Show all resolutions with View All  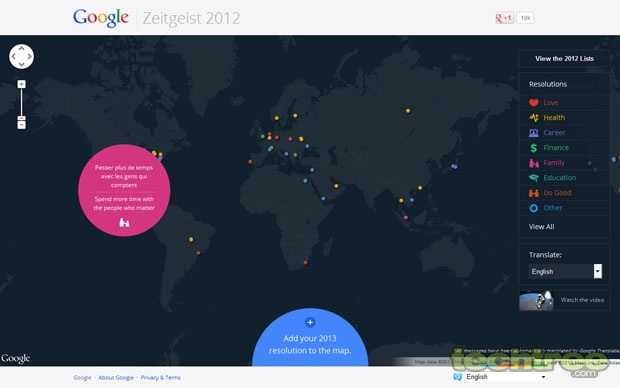pyautogui.click(x=541, y=227)
